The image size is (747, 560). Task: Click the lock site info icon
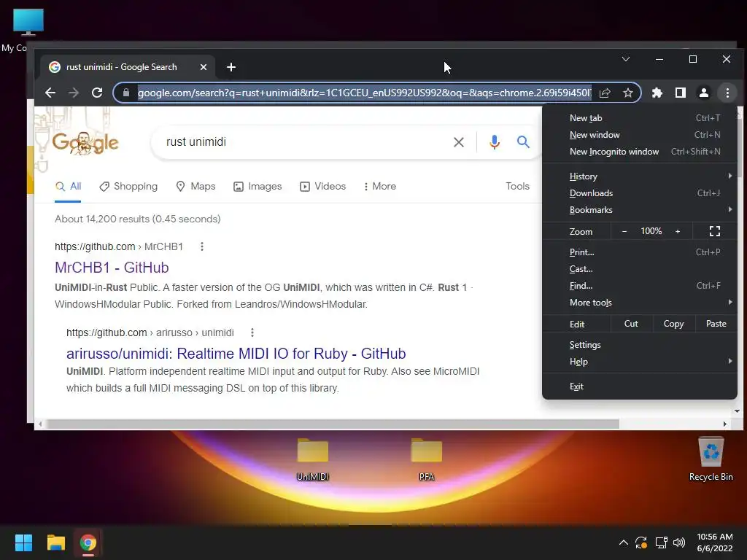[x=125, y=93]
